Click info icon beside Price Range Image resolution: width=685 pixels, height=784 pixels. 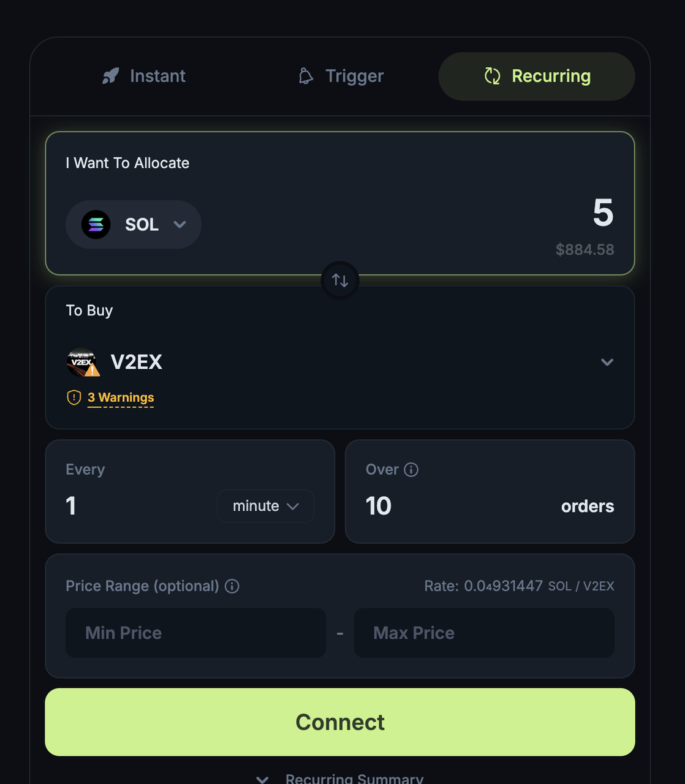point(232,586)
